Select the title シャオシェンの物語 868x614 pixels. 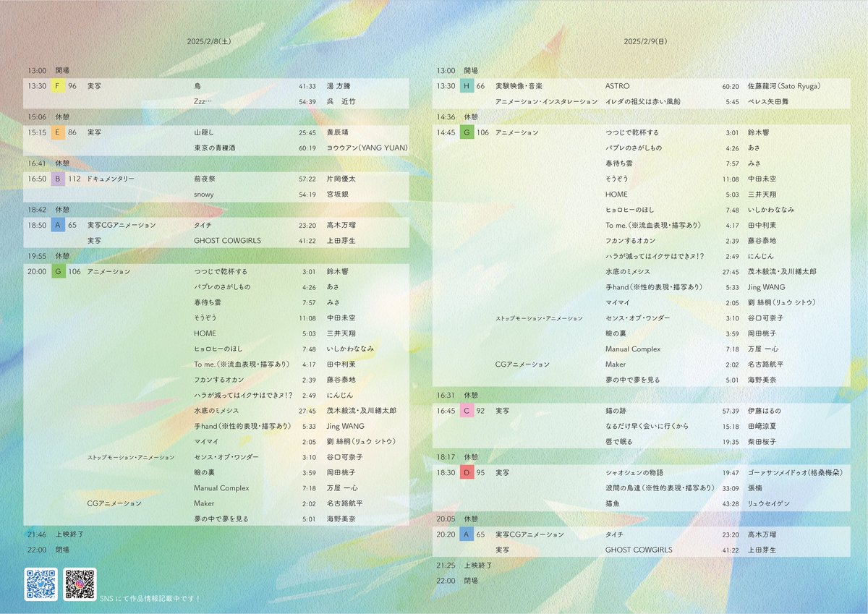coord(636,472)
